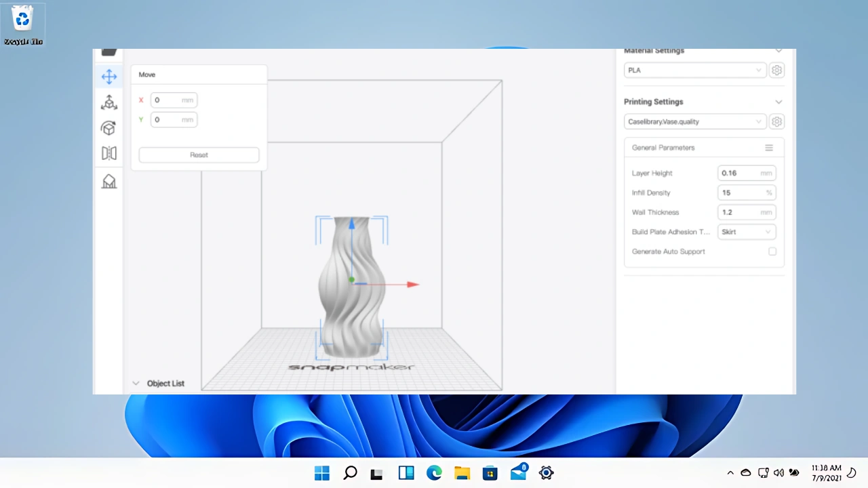Screen dimensions: 868x488
Task: Click the Move panel title
Action: click(x=147, y=75)
